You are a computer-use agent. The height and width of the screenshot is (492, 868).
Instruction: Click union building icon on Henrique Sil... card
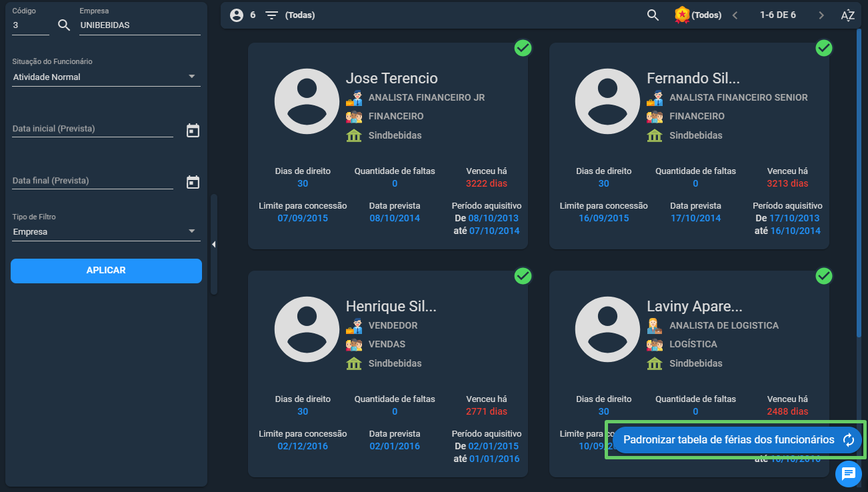pyautogui.click(x=354, y=364)
